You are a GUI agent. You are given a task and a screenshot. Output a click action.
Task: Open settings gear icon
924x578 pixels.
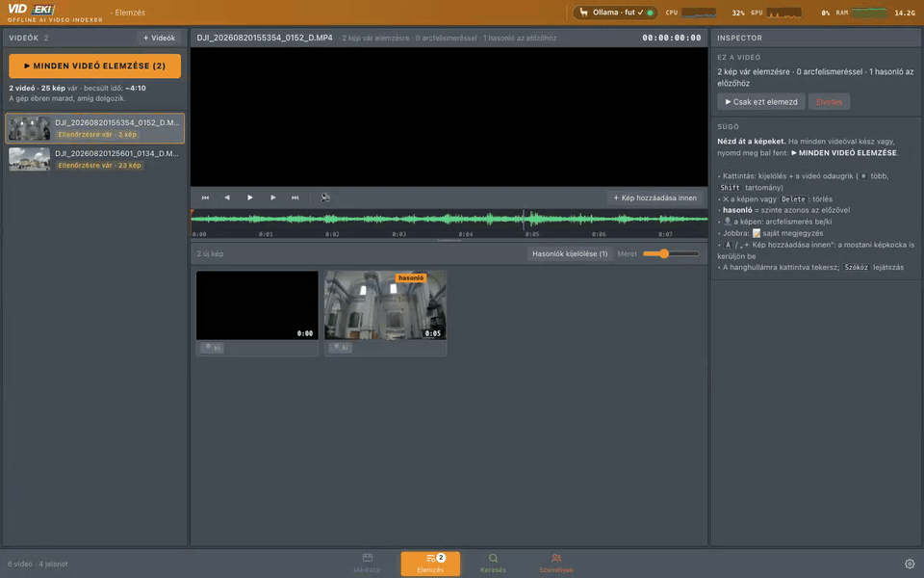point(910,564)
